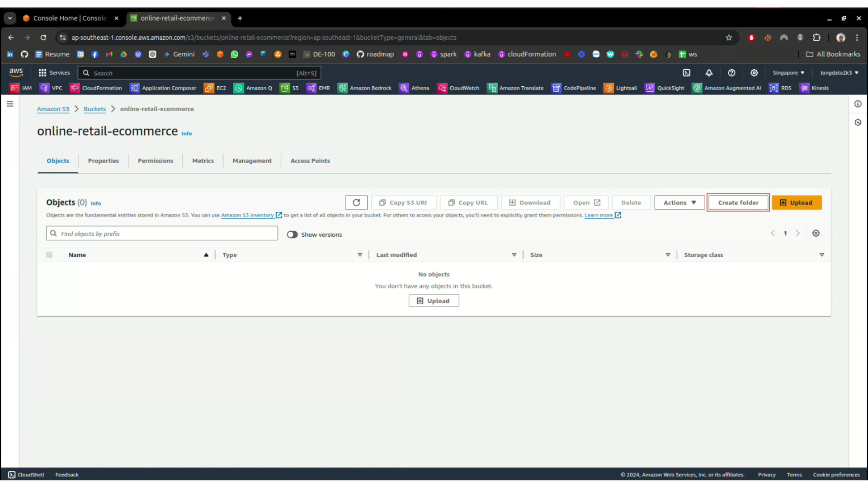Open the Services grid menu

point(54,73)
